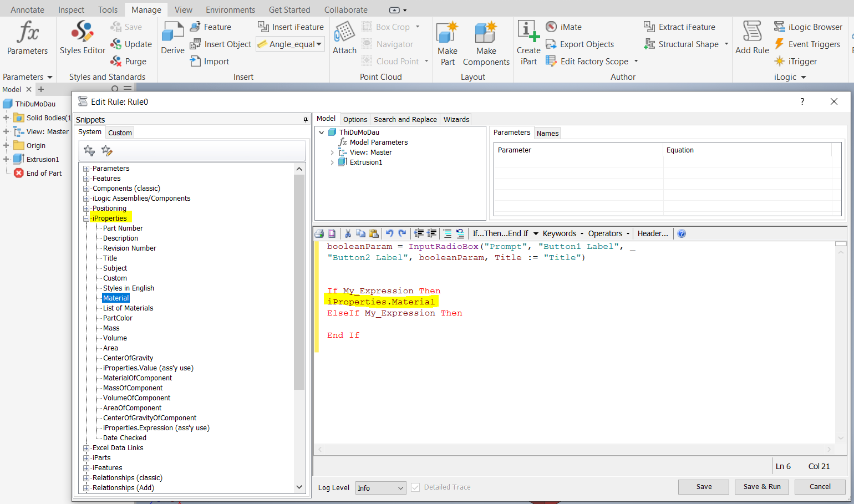Viewport: 854px width, 504px height.
Task: Expand the iProperties snippets node
Action: [x=86, y=218]
